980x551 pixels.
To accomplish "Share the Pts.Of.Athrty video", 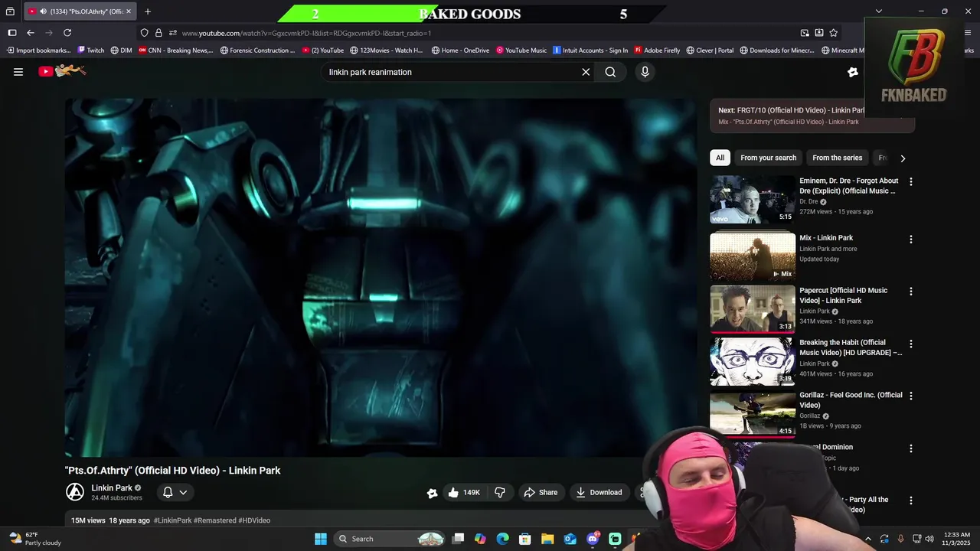I will click(x=540, y=492).
